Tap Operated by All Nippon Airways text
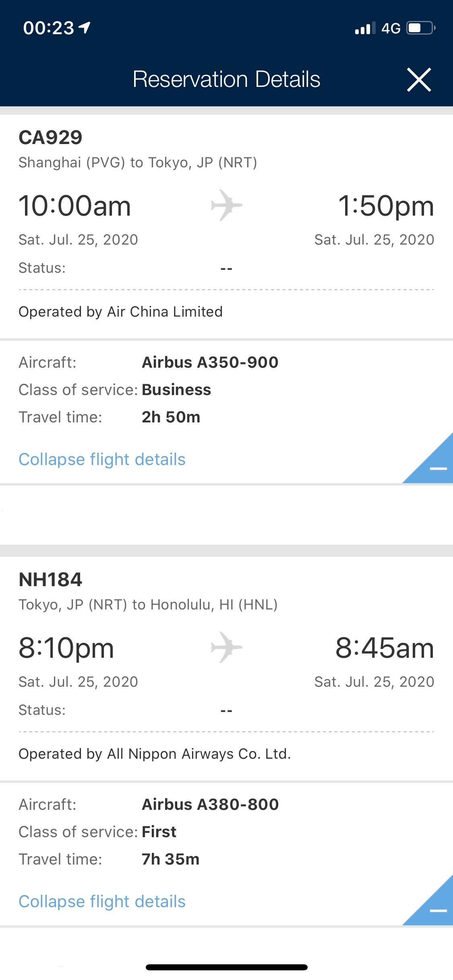The width and height of the screenshot is (453, 980). pyautogui.click(x=155, y=754)
